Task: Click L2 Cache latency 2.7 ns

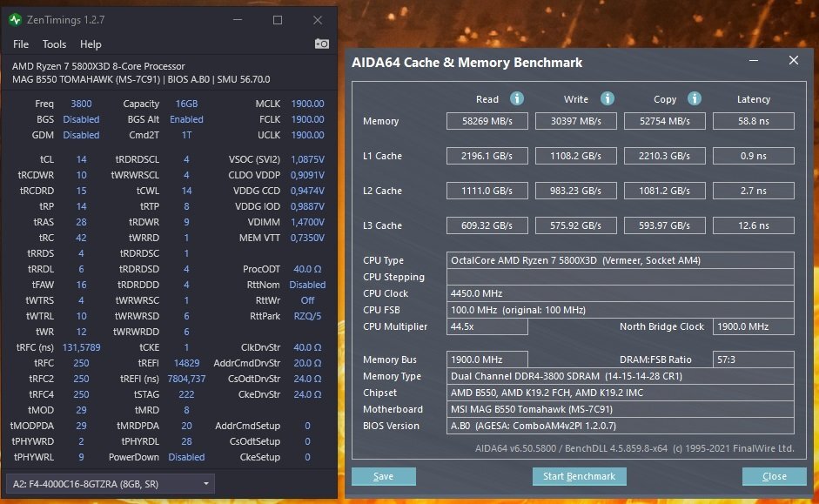Action: (754, 191)
